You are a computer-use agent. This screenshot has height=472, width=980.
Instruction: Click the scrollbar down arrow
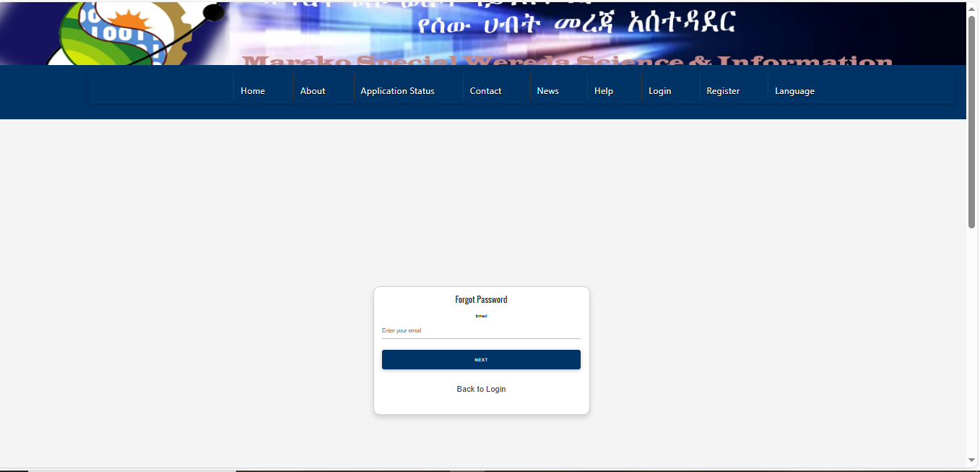[x=972, y=460]
